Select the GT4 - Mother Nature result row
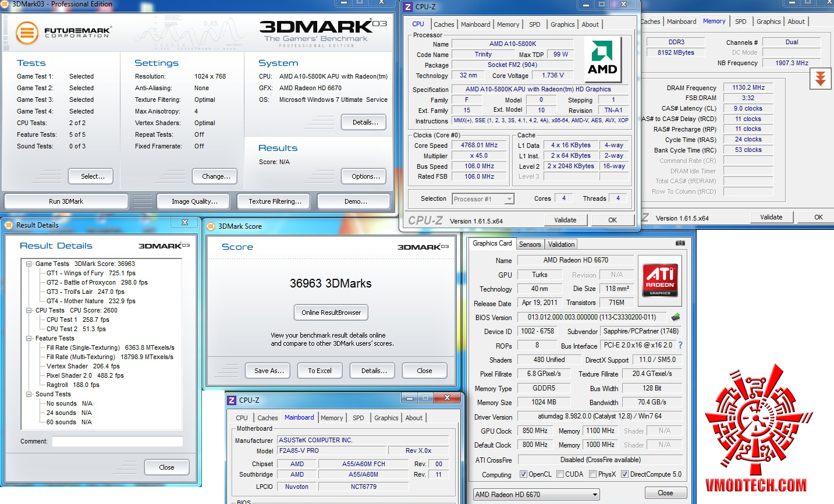This screenshot has width=834, height=504. pos(91,301)
